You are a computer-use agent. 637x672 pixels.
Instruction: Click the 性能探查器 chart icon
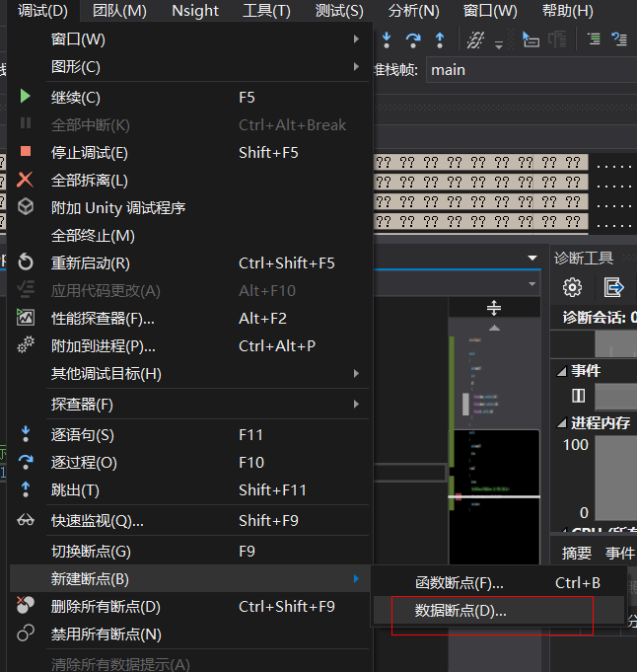26,317
